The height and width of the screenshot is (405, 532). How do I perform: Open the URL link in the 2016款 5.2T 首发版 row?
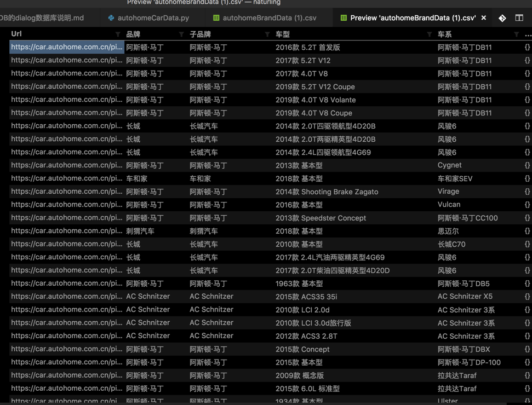[x=67, y=47]
